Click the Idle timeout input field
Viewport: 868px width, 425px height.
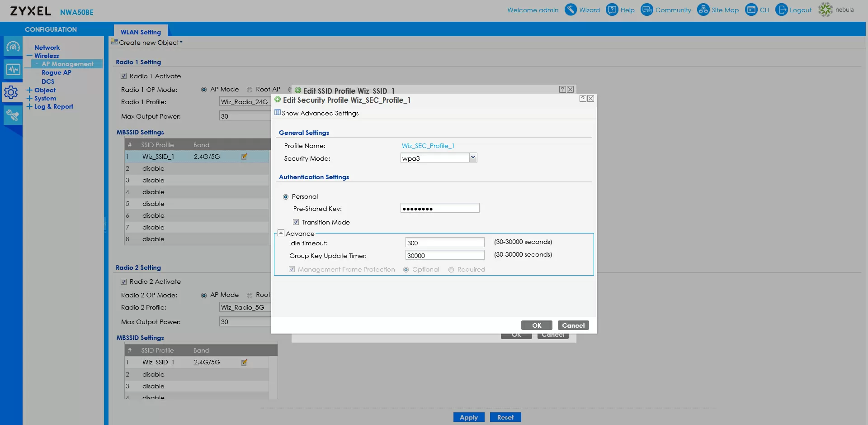point(444,243)
